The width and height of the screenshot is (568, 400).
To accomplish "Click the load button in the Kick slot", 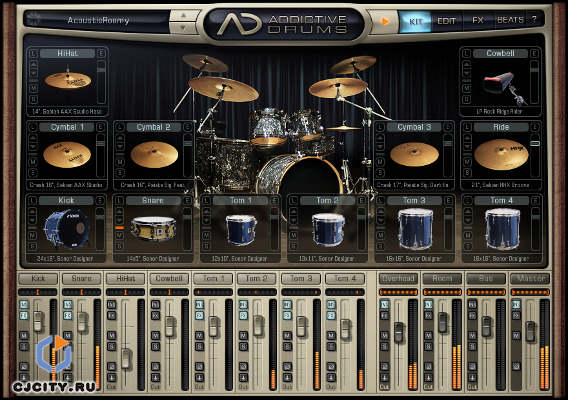I will [x=33, y=201].
